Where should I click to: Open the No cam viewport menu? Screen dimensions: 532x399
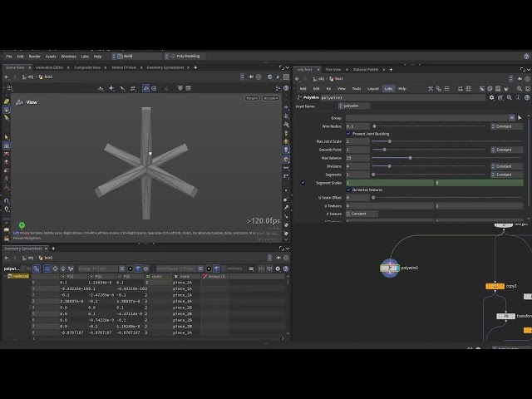[x=271, y=98]
